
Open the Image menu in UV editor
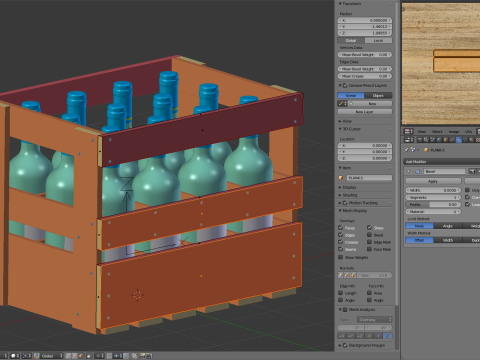tap(454, 132)
